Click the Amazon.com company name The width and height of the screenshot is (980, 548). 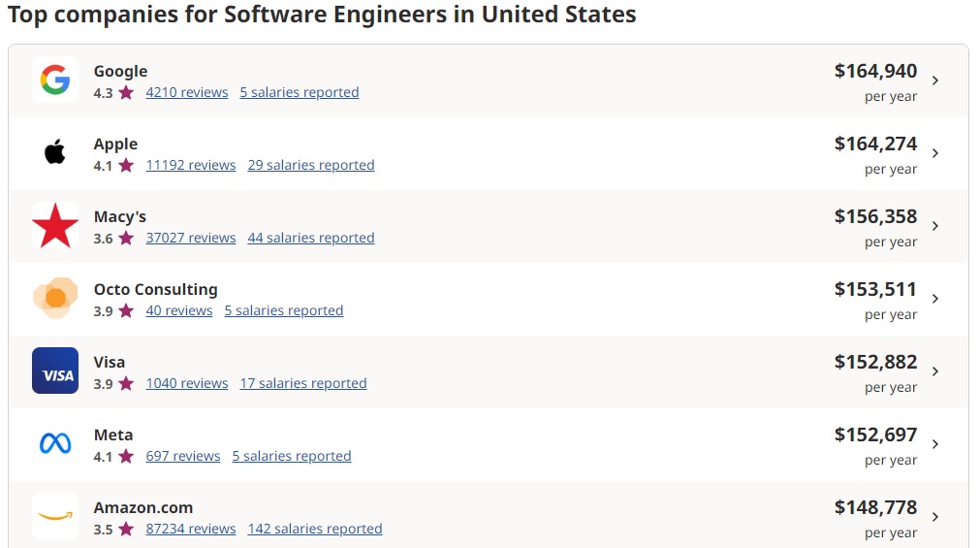point(143,507)
